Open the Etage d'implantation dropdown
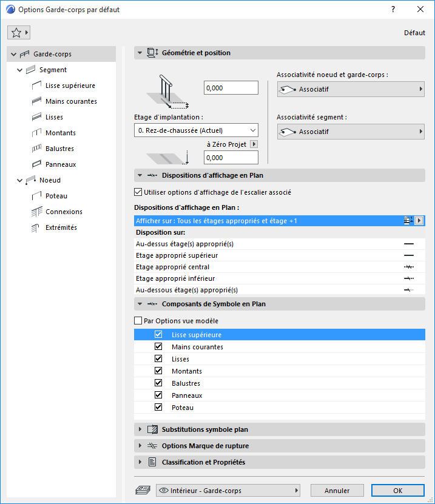This screenshot has width=435, height=504. [196, 130]
